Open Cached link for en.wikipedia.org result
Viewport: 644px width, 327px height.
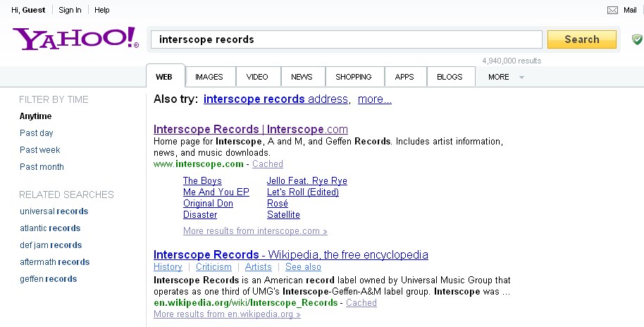pyautogui.click(x=361, y=303)
